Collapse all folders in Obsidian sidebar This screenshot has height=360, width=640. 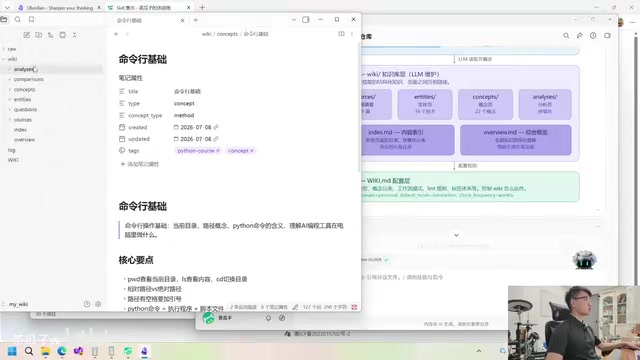[75, 35]
